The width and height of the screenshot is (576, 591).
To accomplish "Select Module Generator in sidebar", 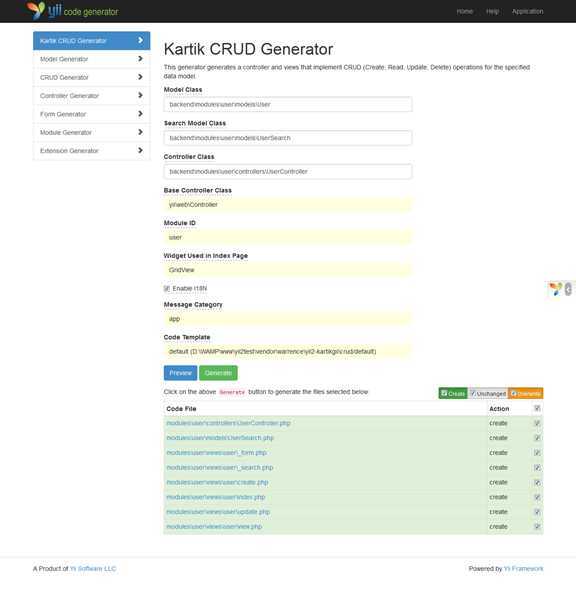I will (x=92, y=132).
